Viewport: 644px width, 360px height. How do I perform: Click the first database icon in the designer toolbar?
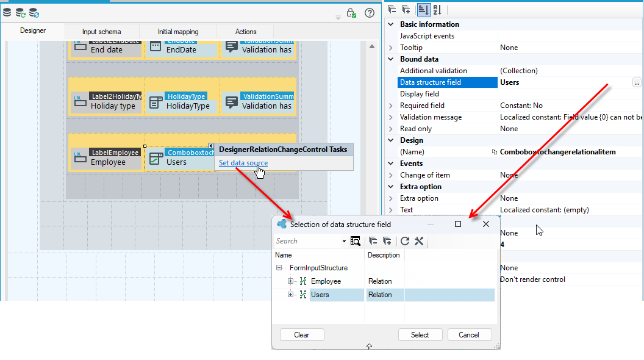7,12
